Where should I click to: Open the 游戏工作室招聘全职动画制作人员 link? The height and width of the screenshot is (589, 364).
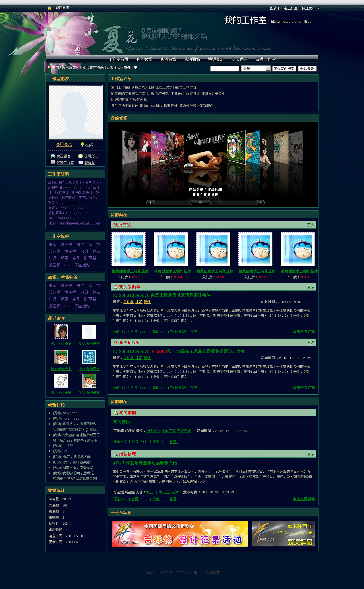coord(145,463)
